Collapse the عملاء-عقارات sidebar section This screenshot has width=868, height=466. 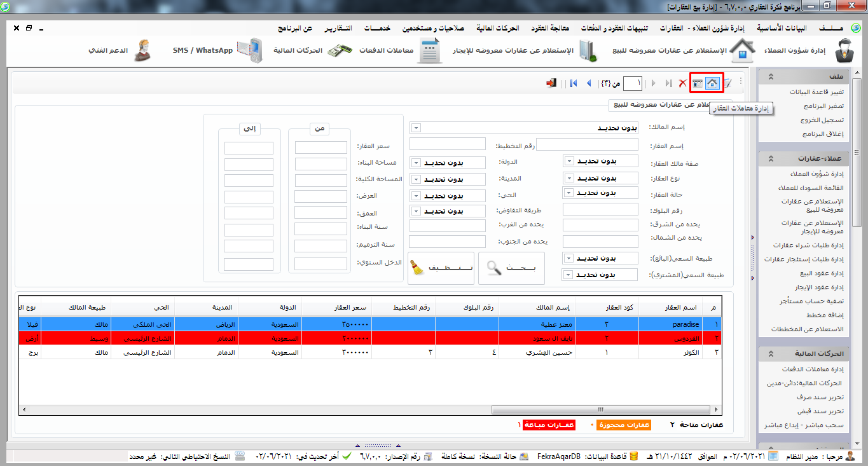[x=770, y=158]
